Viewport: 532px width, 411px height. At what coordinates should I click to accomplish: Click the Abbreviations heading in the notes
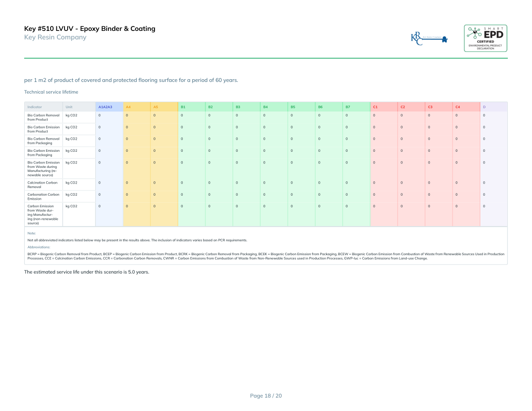[x=39, y=247]
